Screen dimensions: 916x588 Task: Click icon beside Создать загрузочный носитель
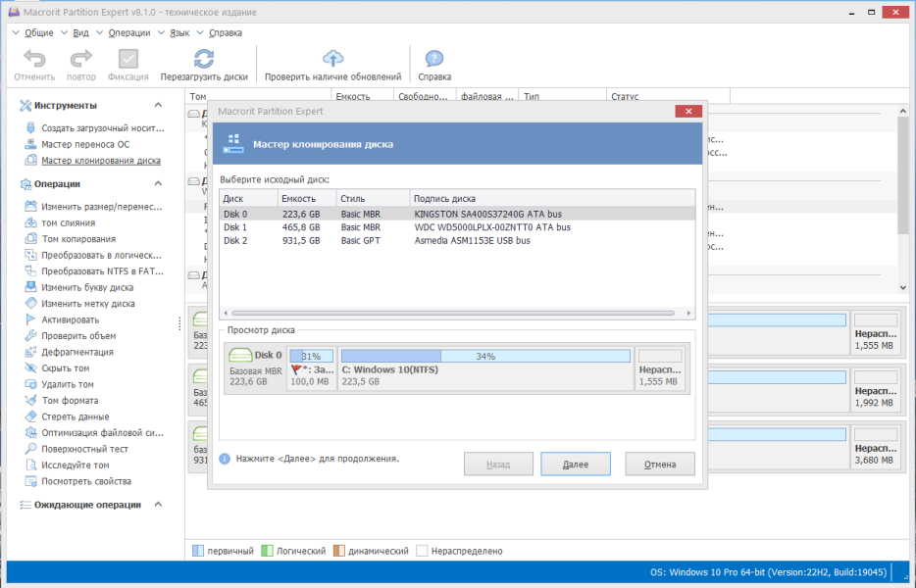30,127
